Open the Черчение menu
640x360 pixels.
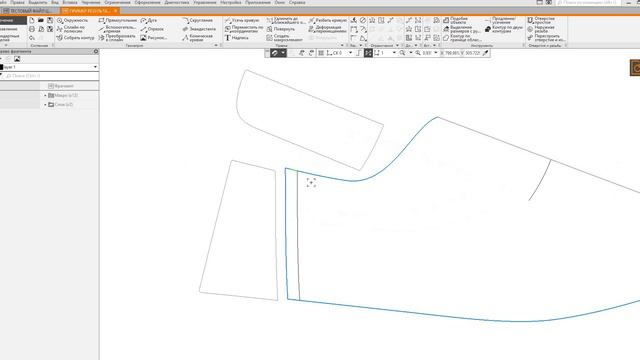coord(91,2)
